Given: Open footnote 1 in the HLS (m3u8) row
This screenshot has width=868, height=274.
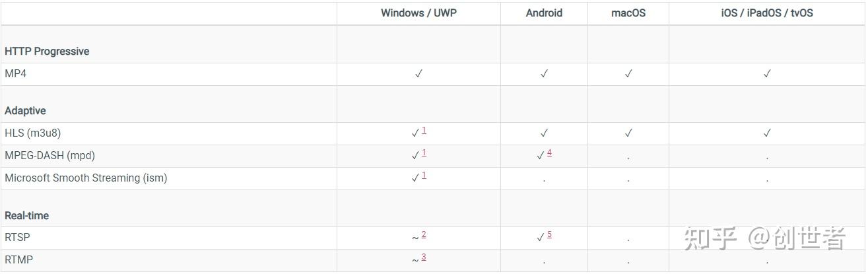Looking at the screenshot, I should (x=424, y=131).
